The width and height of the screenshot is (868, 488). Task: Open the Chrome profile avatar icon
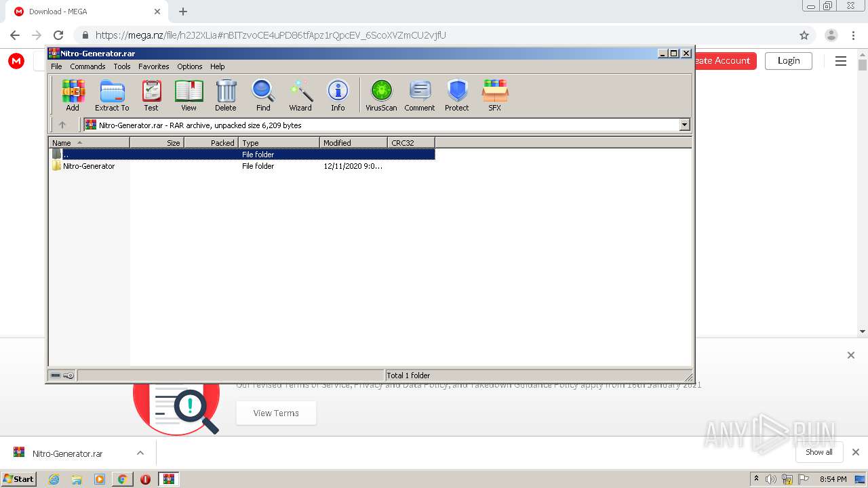pyautogui.click(x=831, y=35)
